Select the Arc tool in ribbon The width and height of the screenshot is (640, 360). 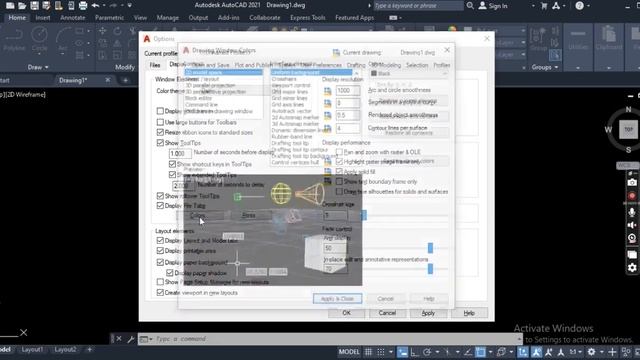point(62,39)
